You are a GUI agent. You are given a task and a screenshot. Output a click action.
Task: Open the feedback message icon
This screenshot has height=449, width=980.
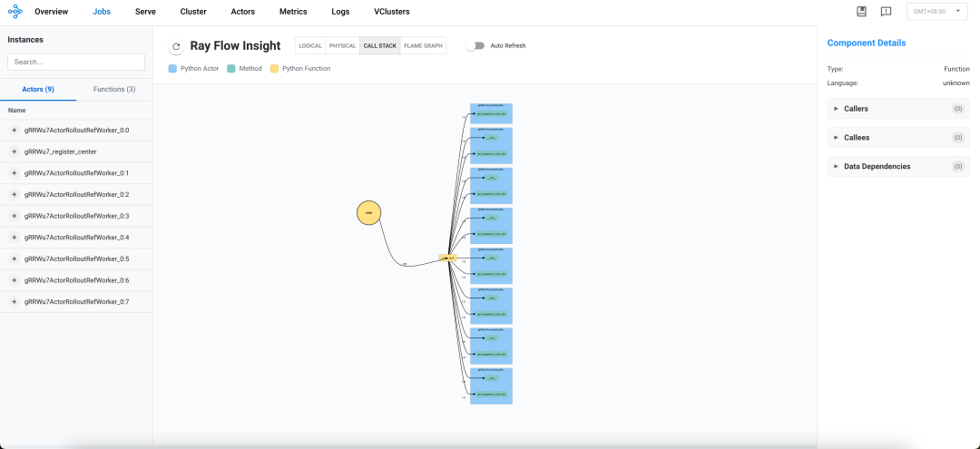[x=886, y=11]
